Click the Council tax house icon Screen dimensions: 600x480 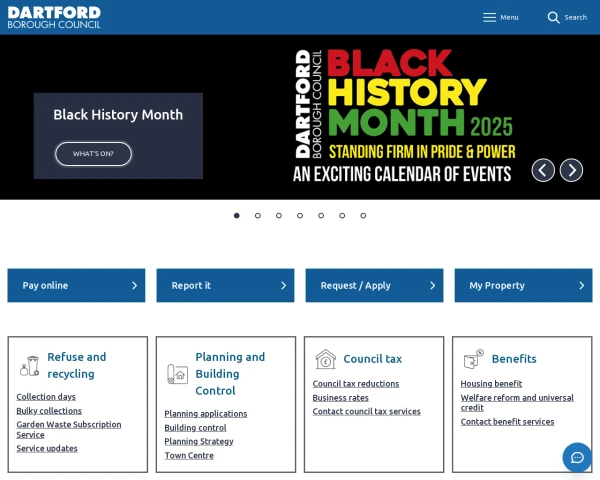tap(326, 359)
